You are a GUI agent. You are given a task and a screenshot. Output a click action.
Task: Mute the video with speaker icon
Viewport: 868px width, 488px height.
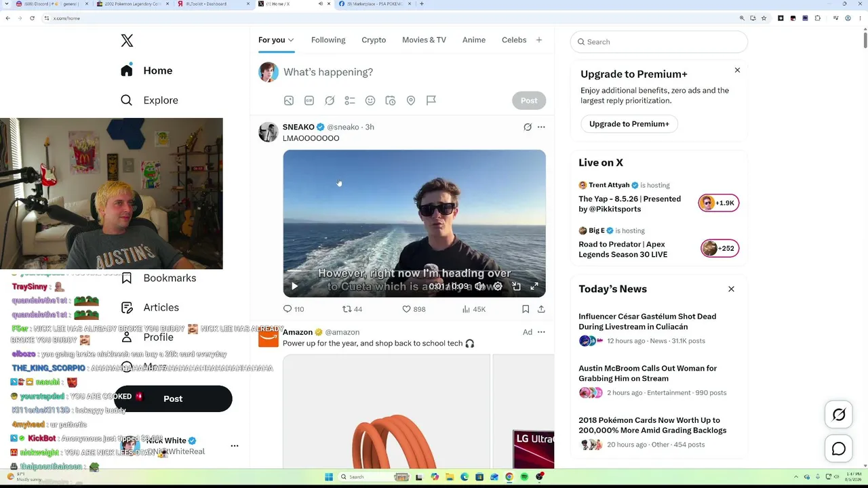(x=479, y=287)
